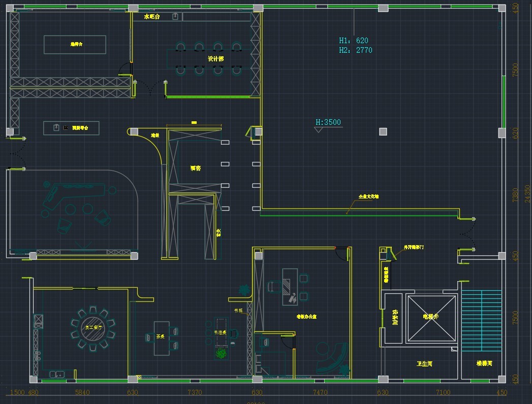Click the 7470 bottom dimension text
Viewport: 532px width, 404px height.
(320, 392)
